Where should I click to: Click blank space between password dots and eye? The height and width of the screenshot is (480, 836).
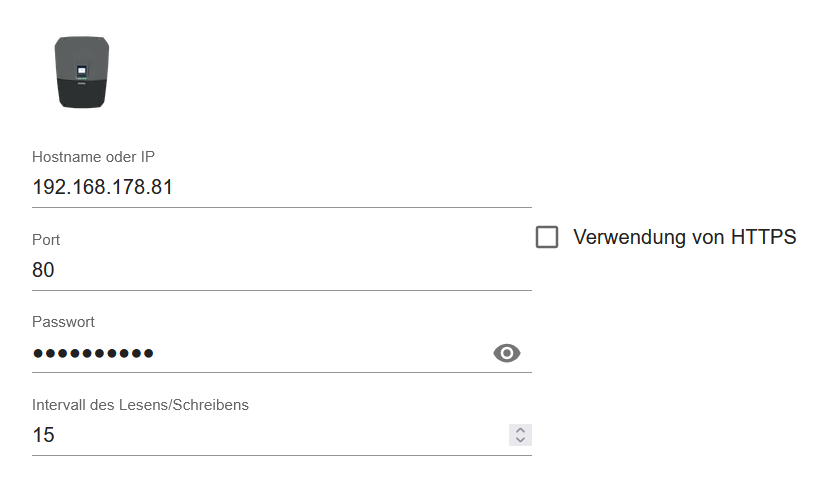pyautogui.click(x=320, y=353)
